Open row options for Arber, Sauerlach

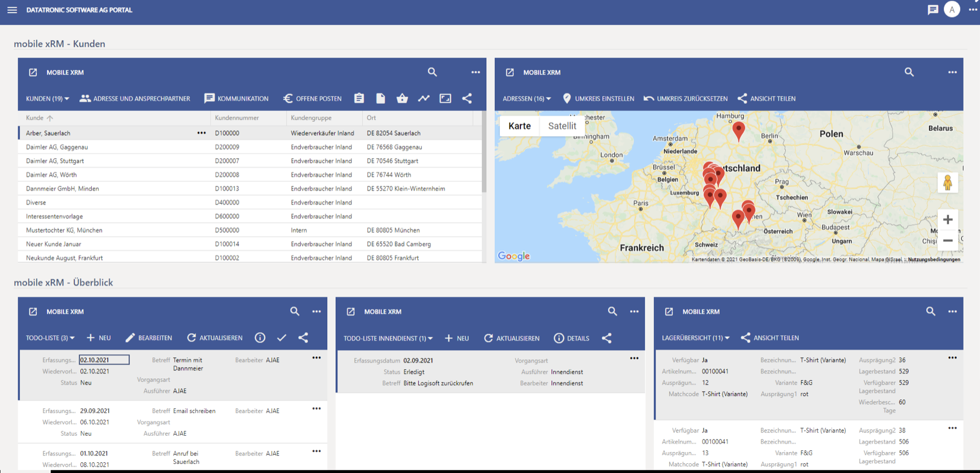pos(202,133)
